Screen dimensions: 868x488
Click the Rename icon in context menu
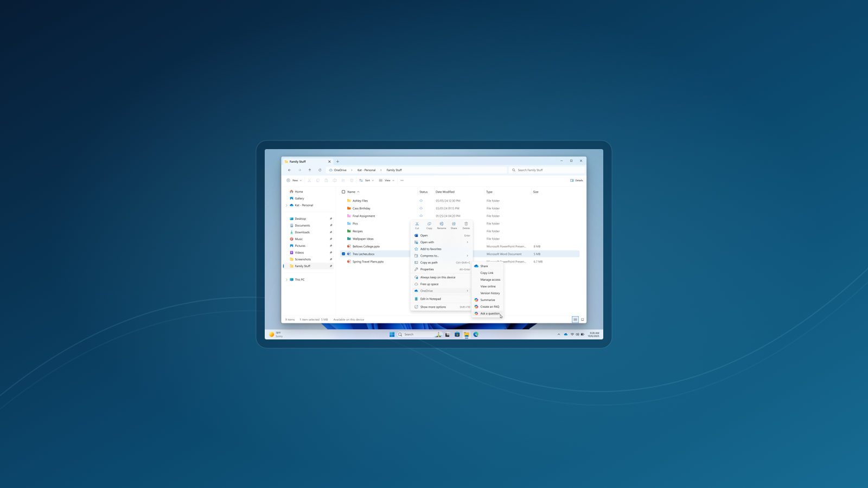pos(442,224)
